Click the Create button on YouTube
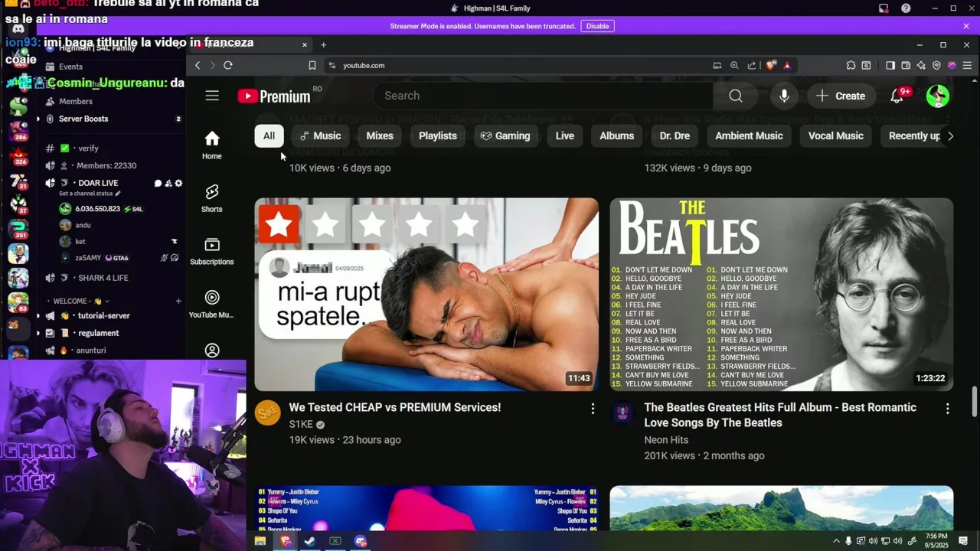This screenshot has height=551, width=980. coord(841,96)
